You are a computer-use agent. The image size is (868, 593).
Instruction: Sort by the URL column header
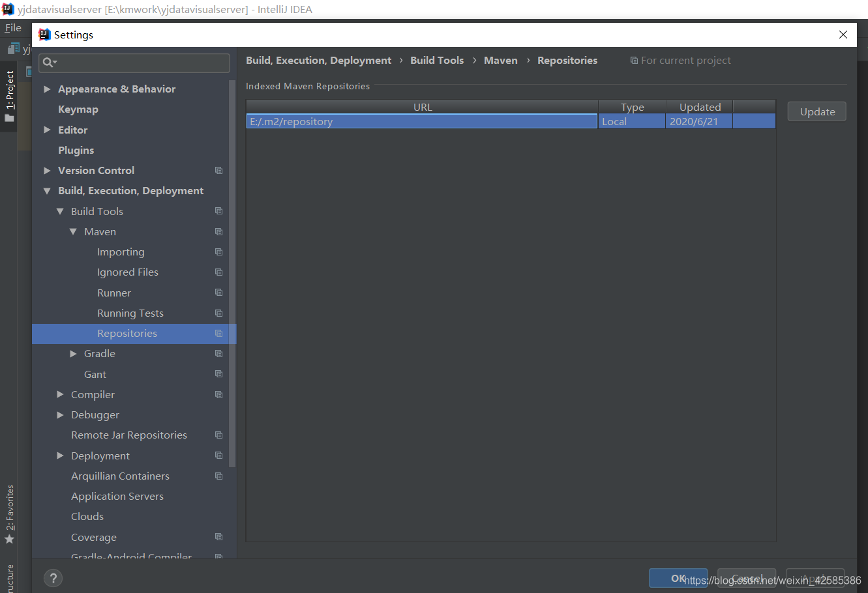423,107
